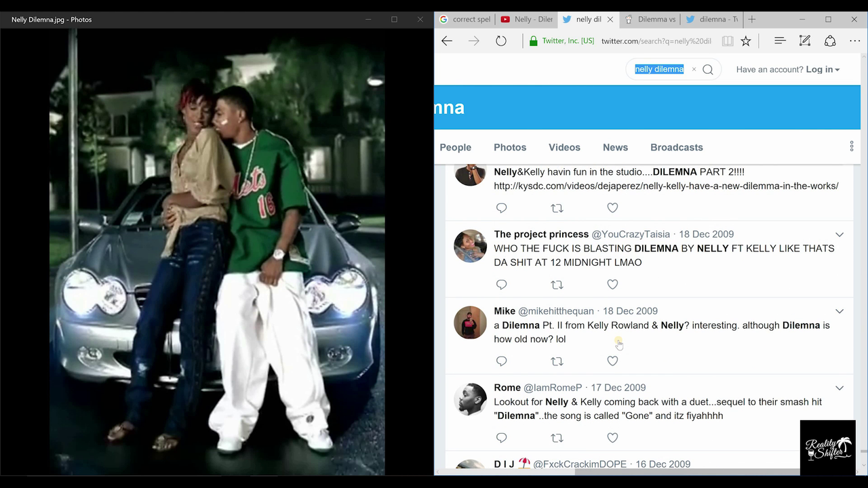The image size is (868, 488).
Task: Expand chevron on Mike's tweet
Action: (x=839, y=311)
